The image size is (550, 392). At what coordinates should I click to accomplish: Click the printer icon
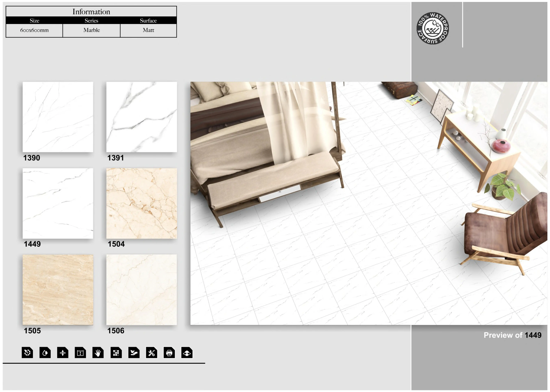coord(169,353)
